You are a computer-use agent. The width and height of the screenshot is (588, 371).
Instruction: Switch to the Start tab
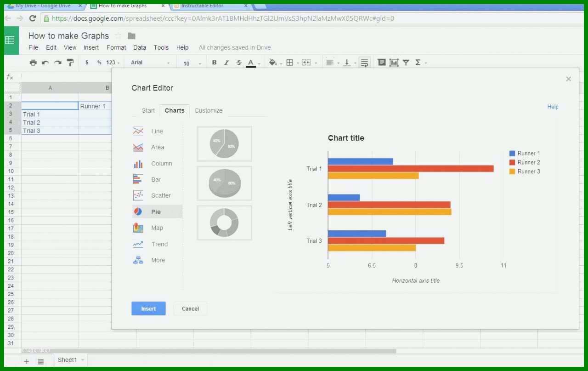click(x=148, y=110)
